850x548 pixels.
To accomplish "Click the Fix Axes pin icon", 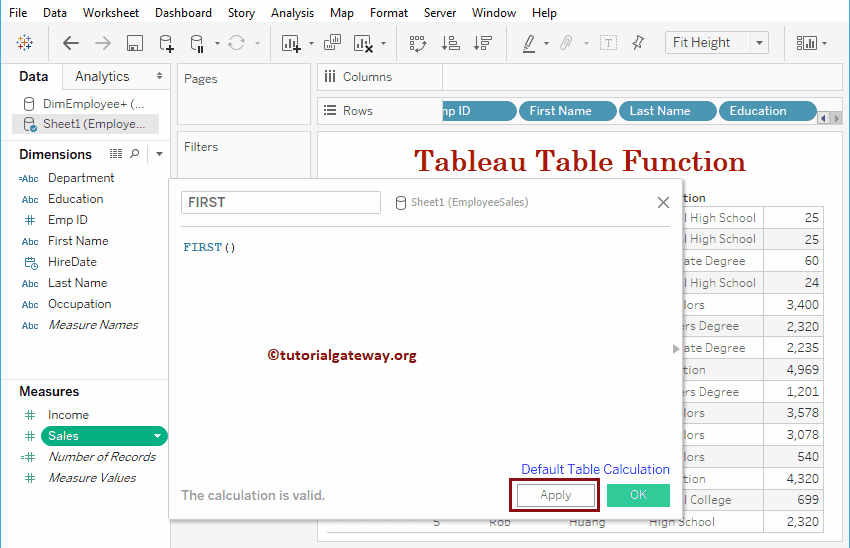I will pos(639,43).
